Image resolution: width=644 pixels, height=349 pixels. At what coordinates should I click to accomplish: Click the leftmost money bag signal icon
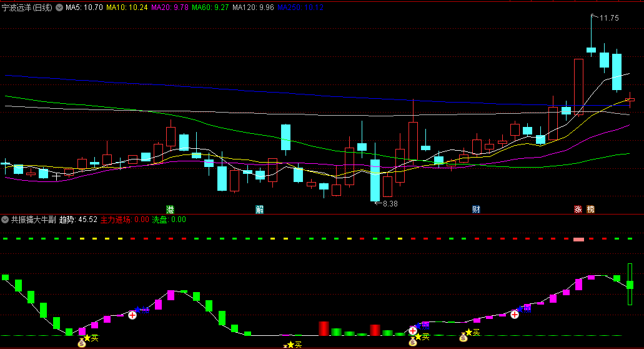[x=82, y=342]
